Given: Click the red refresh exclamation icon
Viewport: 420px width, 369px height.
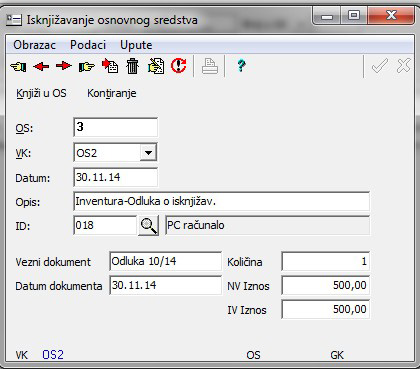Looking at the screenshot, I should pyautogui.click(x=179, y=65).
